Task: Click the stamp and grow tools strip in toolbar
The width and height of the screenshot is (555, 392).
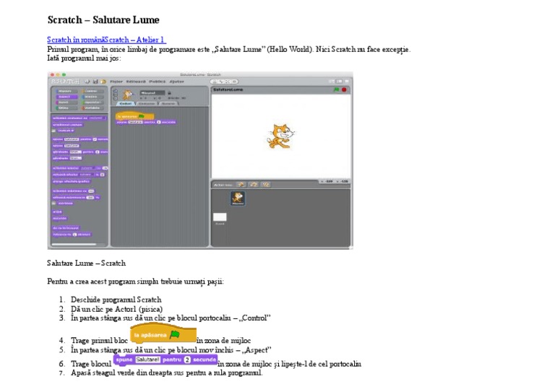Action: coord(225,82)
